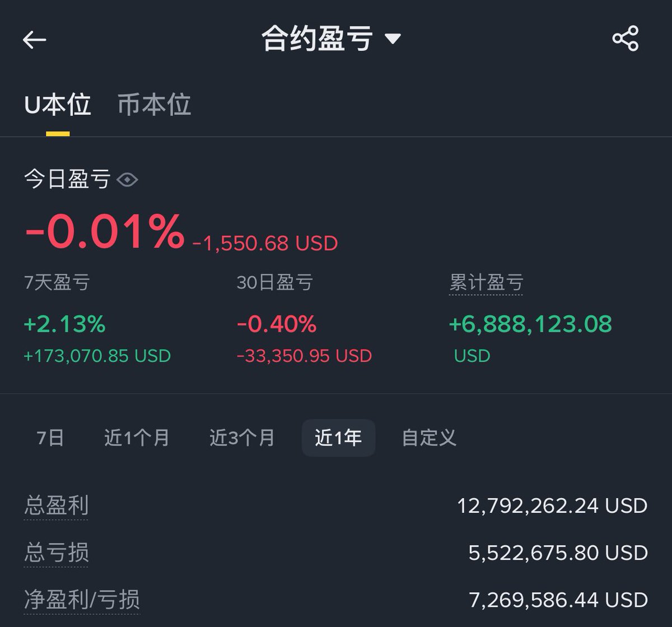
Task: Switch to the 币本位 tab
Action: click(x=154, y=105)
